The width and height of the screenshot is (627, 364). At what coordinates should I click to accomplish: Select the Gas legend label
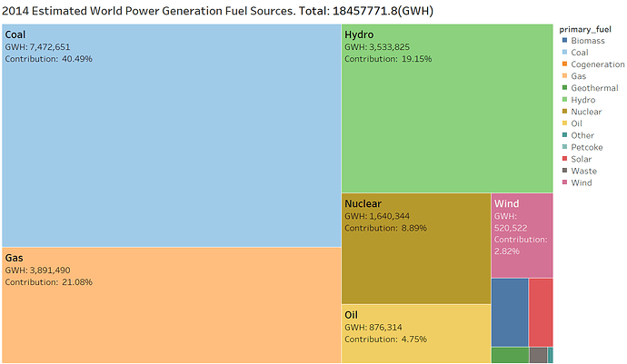[578, 76]
